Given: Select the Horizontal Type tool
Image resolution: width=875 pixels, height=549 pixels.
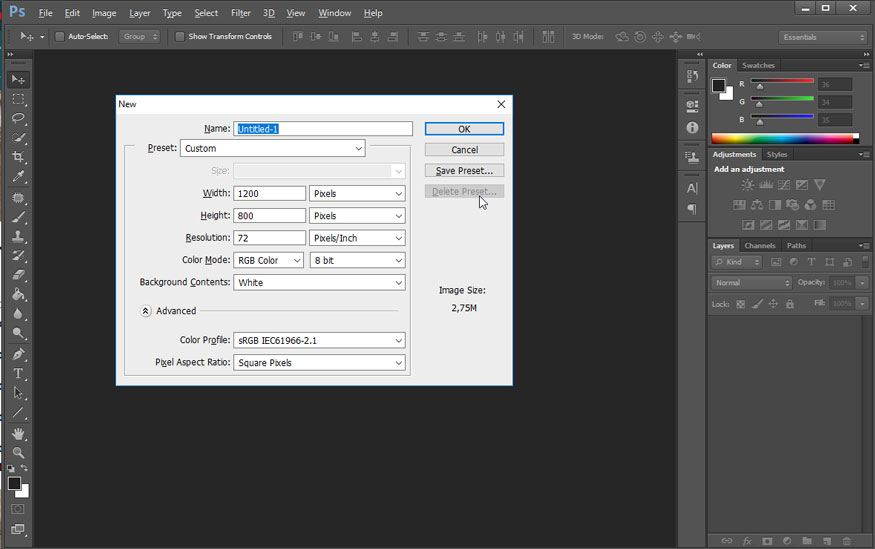Looking at the screenshot, I should pos(18,373).
